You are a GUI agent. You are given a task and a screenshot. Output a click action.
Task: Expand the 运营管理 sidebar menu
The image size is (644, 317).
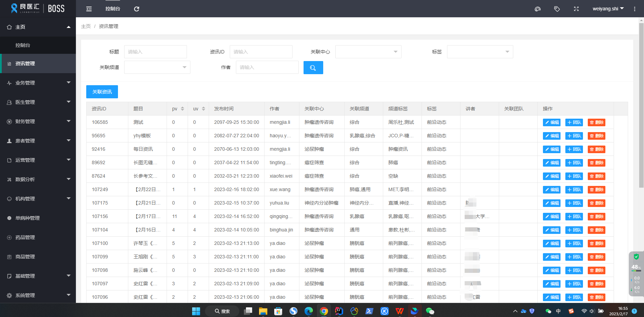point(38,160)
